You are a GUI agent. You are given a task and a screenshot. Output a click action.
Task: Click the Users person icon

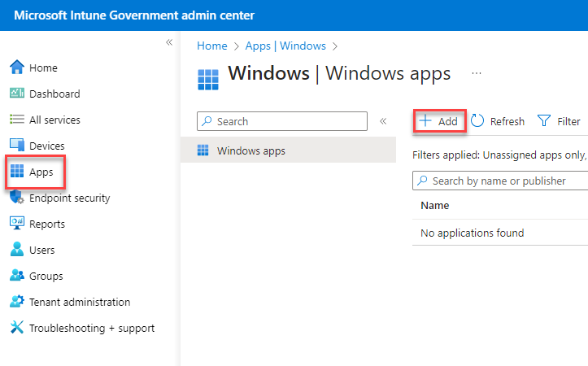(x=17, y=249)
